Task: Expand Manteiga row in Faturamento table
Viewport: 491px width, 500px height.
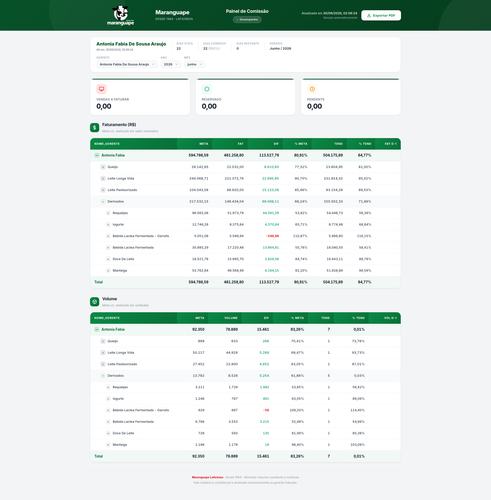Action: click(x=108, y=271)
